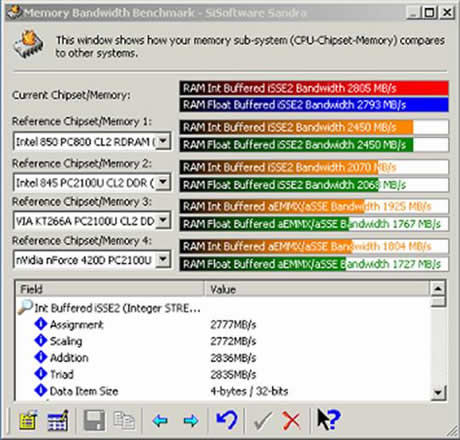This screenshot has width=460, height=440.
Task: Open Reference Chipset/Memory 1 dropdown arrow
Action: pyautogui.click(x=163, y=141)
